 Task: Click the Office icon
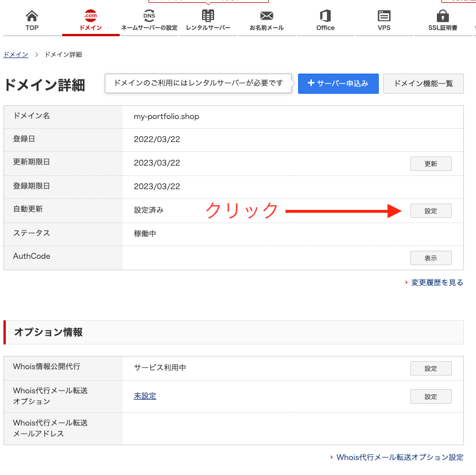pos(325,17)
